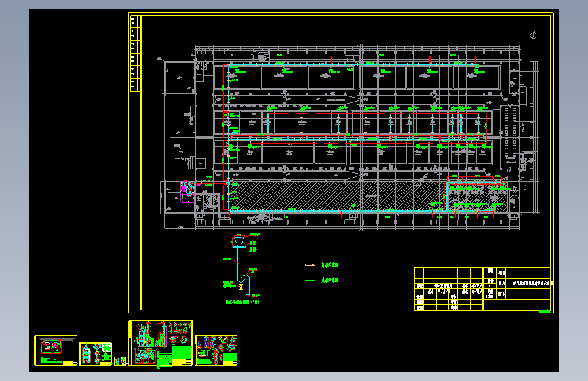Click the magenta equipment block beside the floor plan
The height and width of the screenshot is (381, 588).
coord(187,191)
